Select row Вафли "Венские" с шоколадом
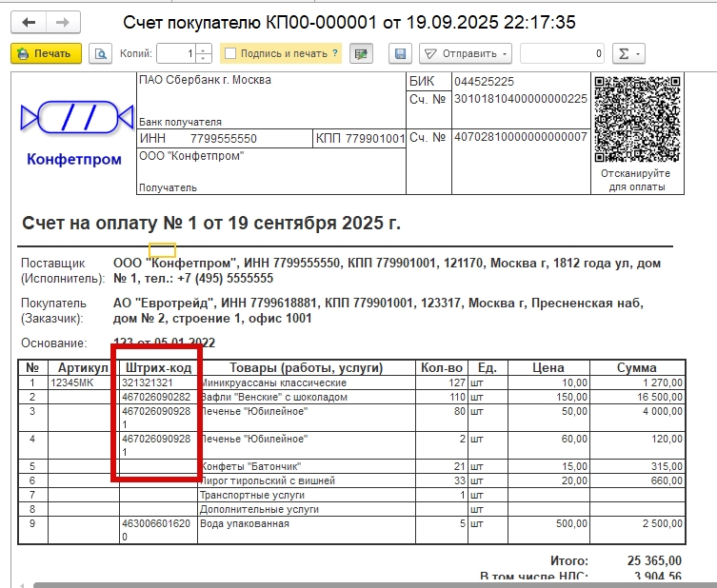 pyautogui.click(x=351, y=397)
